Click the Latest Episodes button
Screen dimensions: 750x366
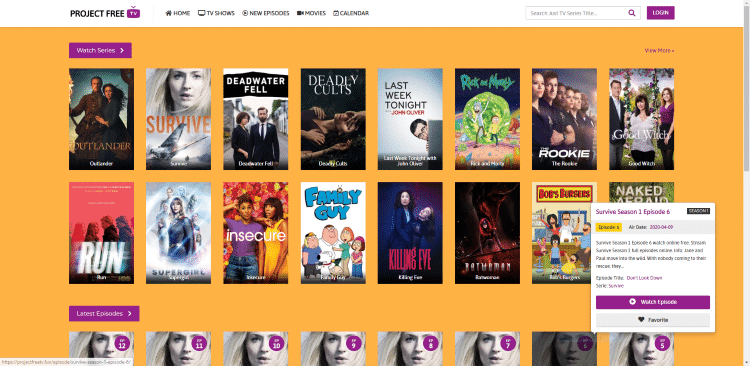point(104,313)
